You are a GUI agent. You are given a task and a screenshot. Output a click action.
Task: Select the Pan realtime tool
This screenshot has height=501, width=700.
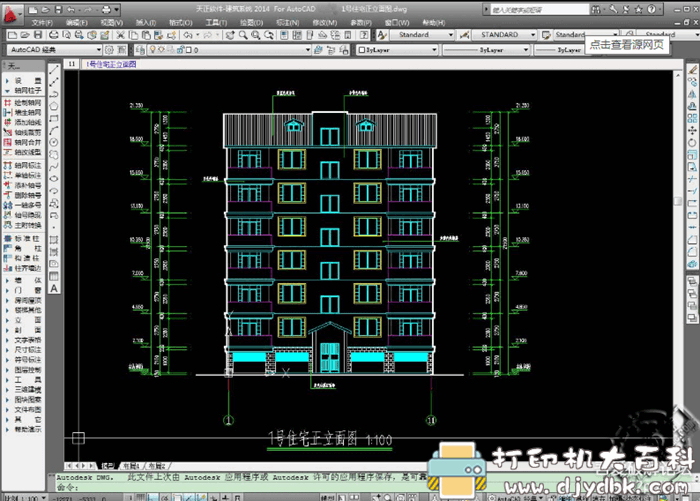click(230, 35)
